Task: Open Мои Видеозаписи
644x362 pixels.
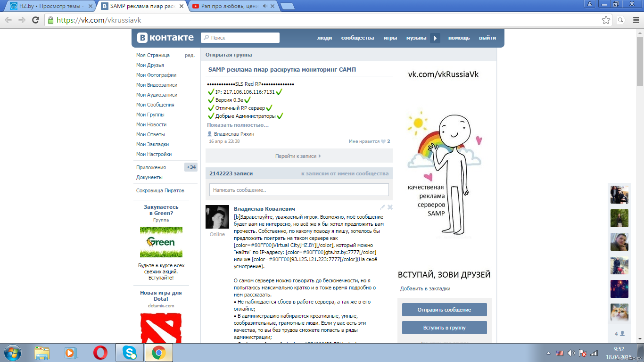Action: [x=157, y=85]
